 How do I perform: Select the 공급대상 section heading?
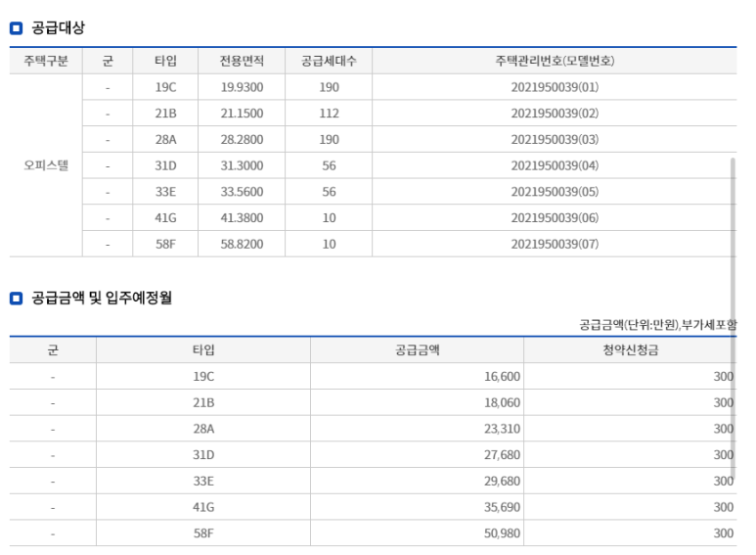(59, 27)
